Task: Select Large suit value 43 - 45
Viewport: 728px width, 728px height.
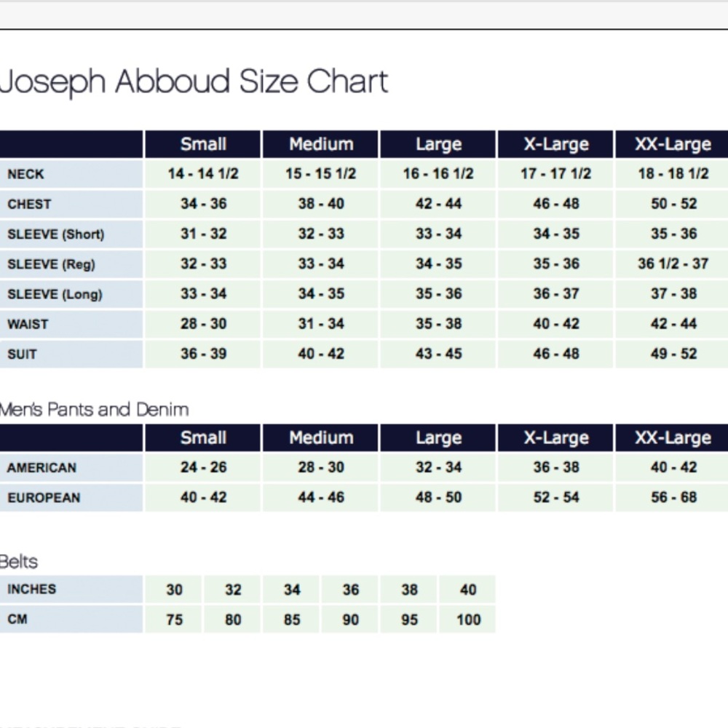Action: [439, 354]
